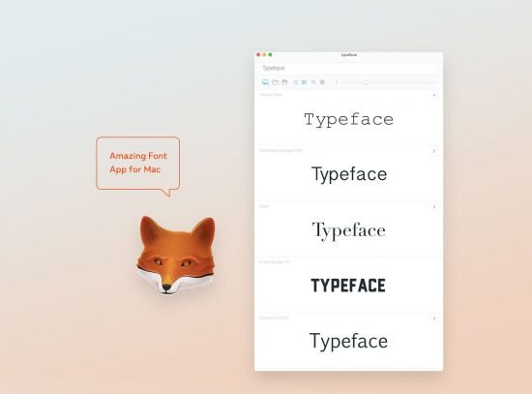Switch to grid view layout icon
This screenshot has height=394, width=532.
pyautogui.click(x=304, y=82)
